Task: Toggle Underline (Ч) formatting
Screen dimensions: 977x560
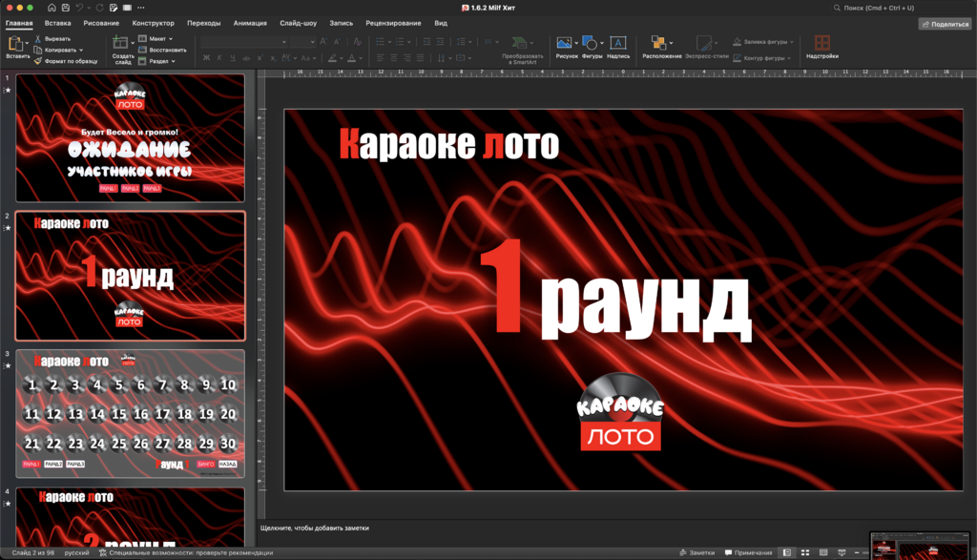Action: [x=233, y=58]
